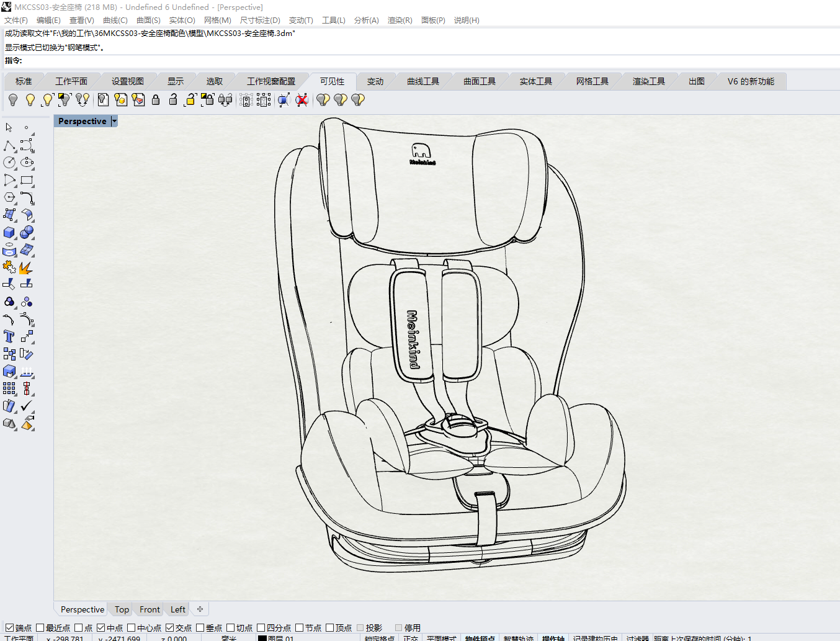Select the Control point curve tool
Screen dimensions: 840x641
[x=27, y=146]
